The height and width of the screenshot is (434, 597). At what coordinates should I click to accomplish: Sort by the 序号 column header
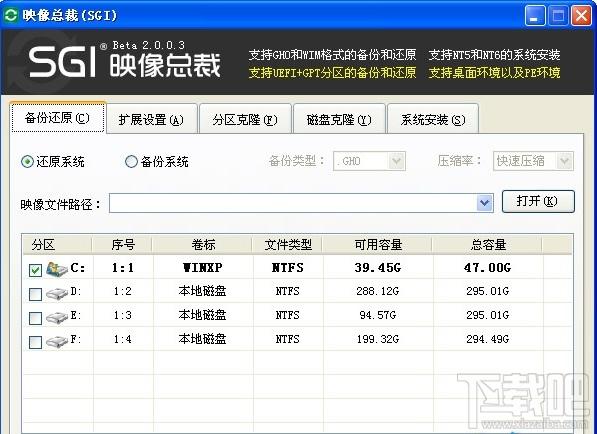pyautogui.click(x=123, y=245)
